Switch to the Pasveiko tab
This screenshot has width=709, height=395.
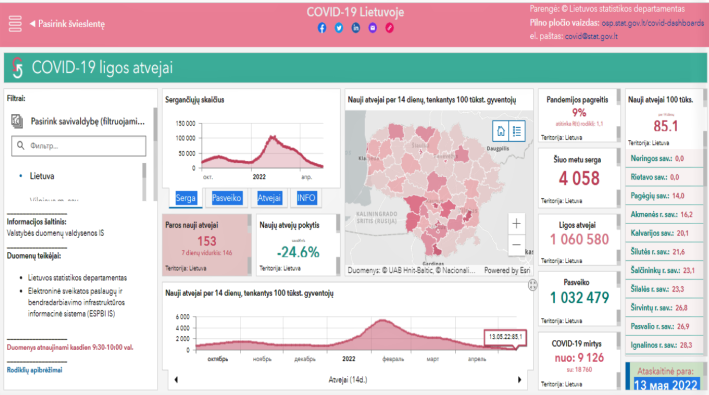(x=227, y=198)
